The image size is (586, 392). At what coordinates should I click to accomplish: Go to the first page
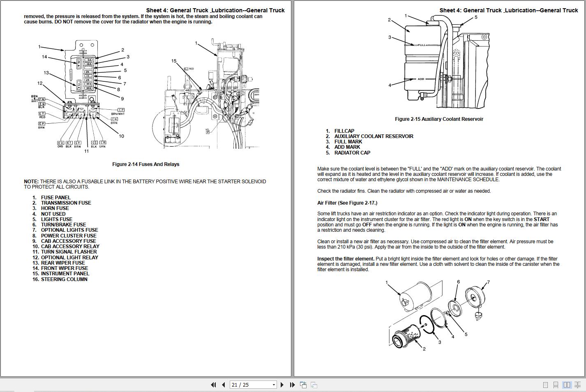coord(213,385)
